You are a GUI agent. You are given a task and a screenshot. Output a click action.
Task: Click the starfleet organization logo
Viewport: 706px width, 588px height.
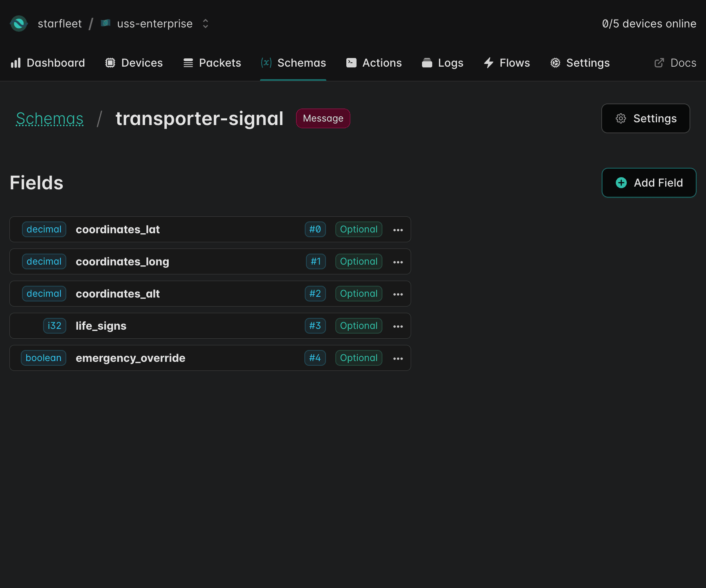click(19, 24)
